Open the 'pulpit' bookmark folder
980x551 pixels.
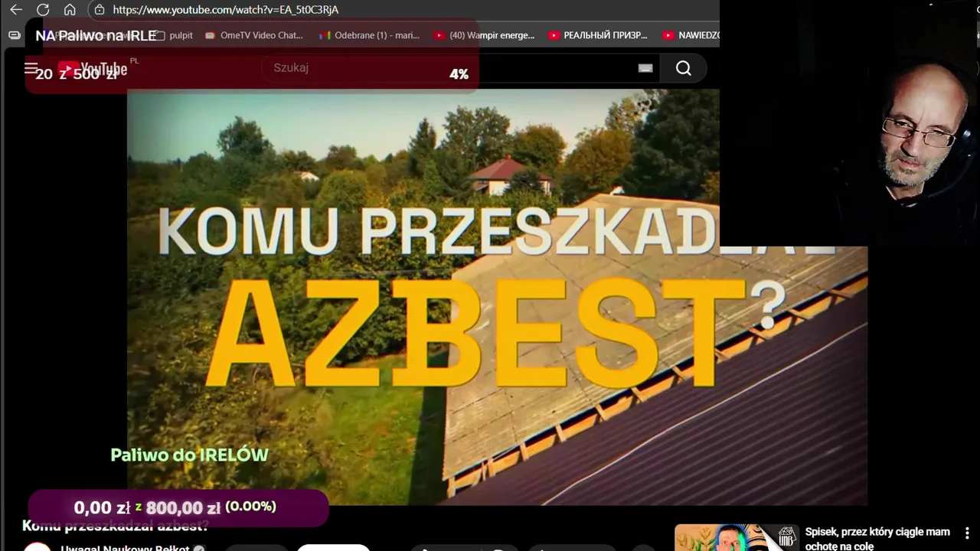[174, 35]
